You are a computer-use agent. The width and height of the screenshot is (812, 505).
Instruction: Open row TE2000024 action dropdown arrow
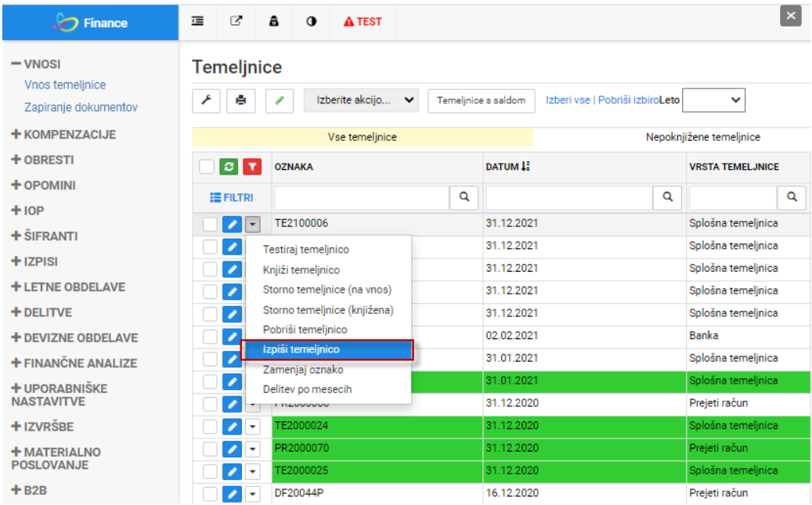coord(252,427)
